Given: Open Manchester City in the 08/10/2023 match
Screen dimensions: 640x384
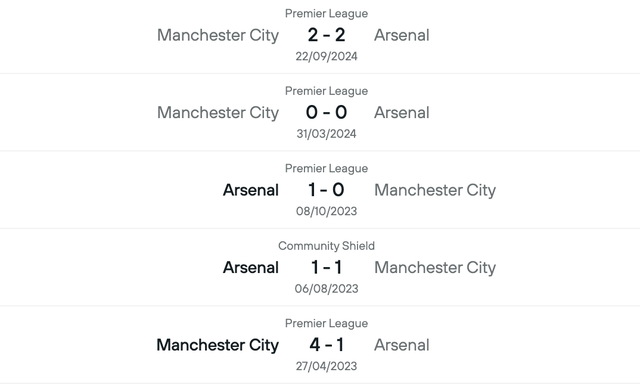Looking at the screenshot, I should click(435, 191).
